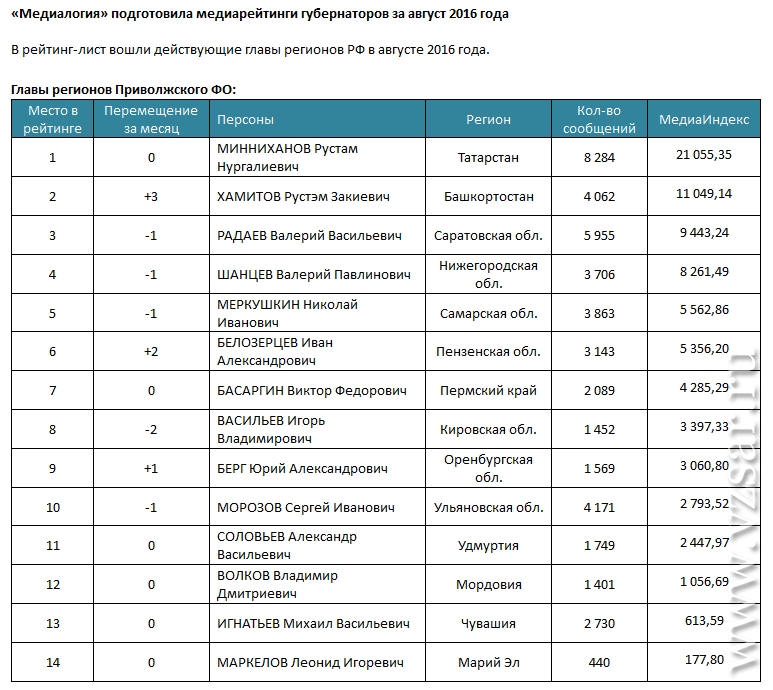Click the MediaIndex value 5 562,86
The height and width of the screenshot is (690, 773).
[704, 310]
